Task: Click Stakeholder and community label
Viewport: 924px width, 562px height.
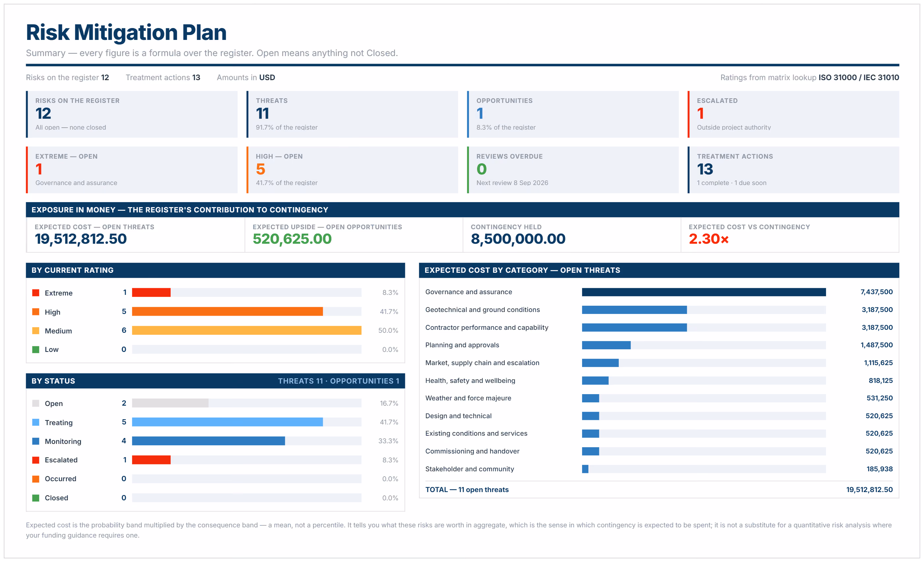Action: [x=470, y=469]
